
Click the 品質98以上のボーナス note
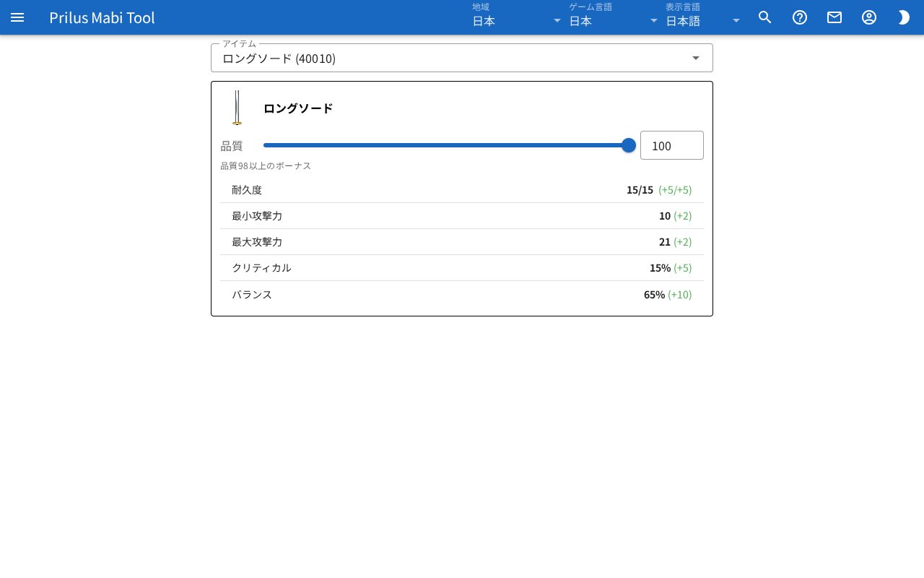pos(266,165)
